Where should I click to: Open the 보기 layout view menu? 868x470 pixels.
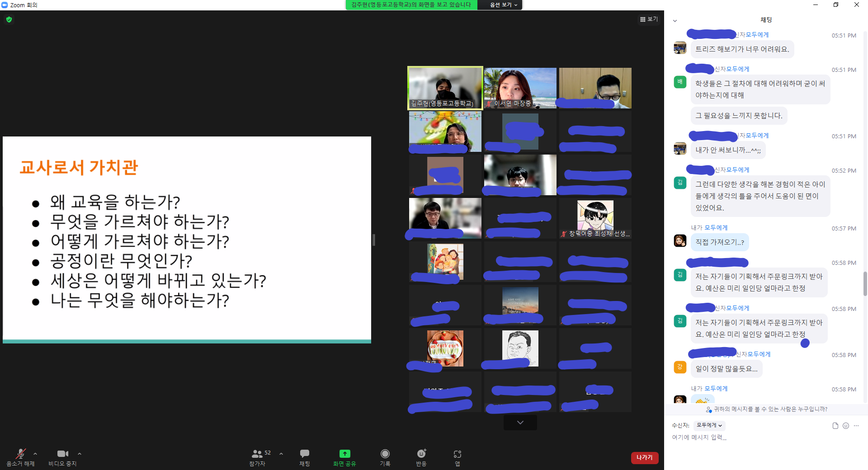point(649,19)
